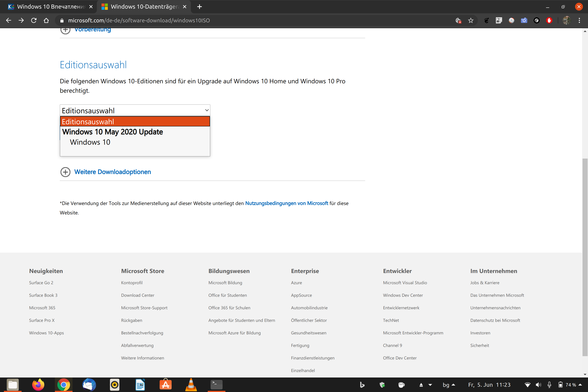Open LibreOffice Writer from taskbar
The height and width of the screenshot is (392, 588).
[140, 385]
